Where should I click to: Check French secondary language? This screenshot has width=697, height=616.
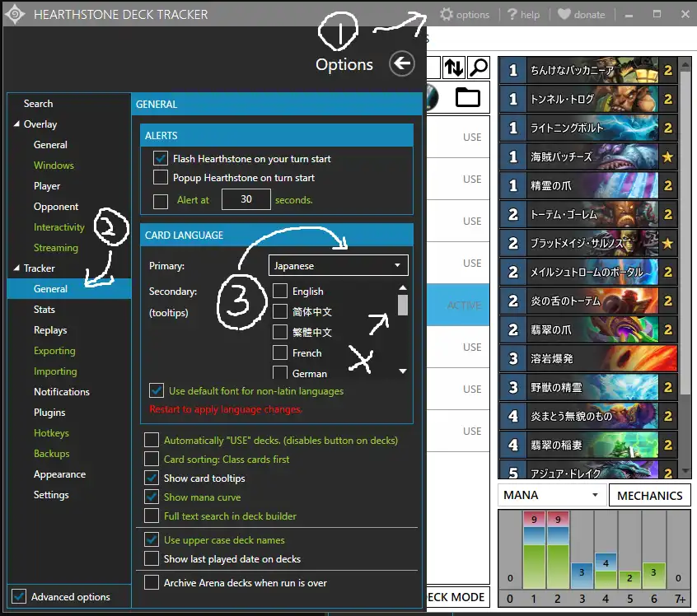coord(279,352)
